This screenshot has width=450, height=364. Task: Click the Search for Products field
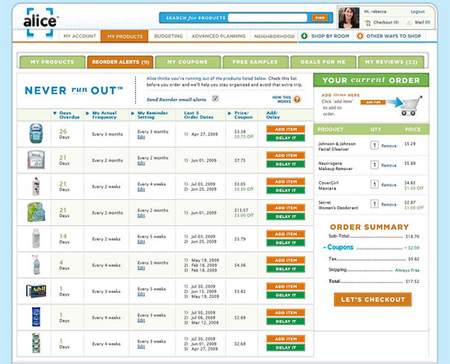point(267,18)
